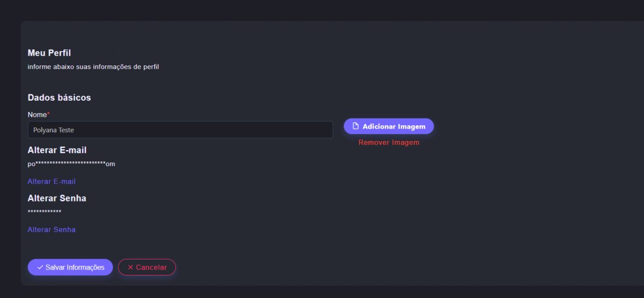Click the checkmark icon on Salvar Informações

[40, 267]
